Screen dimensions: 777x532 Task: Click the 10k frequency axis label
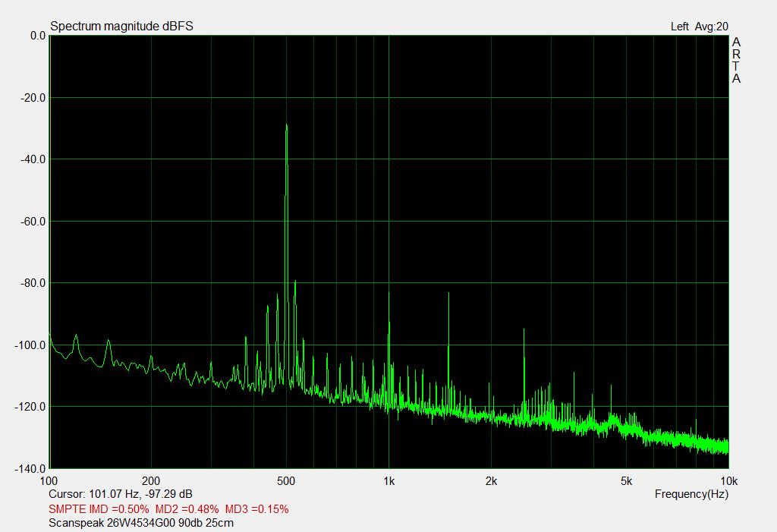(728, 480)
